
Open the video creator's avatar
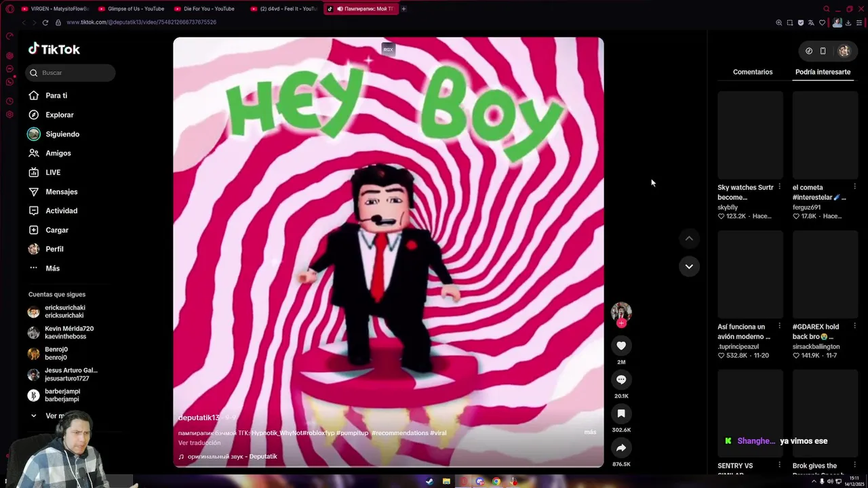tap(621, 311)
